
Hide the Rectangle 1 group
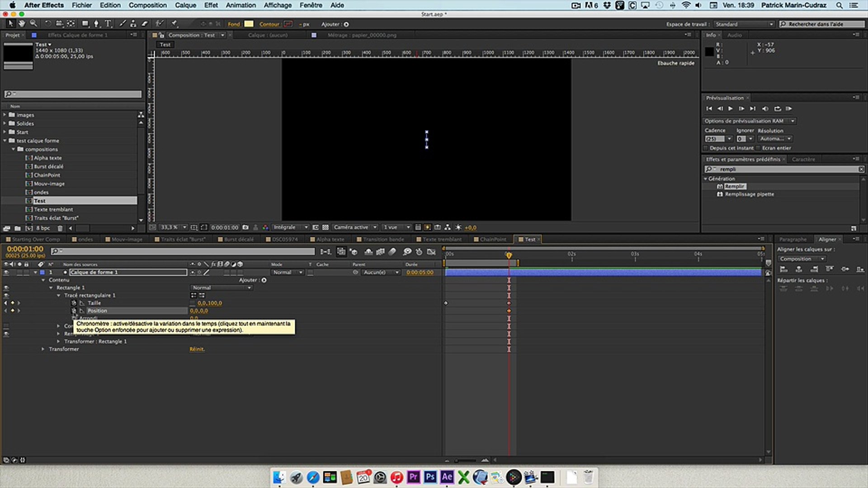click(6, 288)
